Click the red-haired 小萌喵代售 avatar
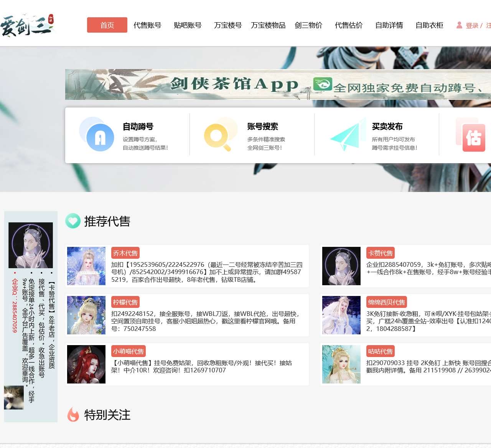 [86, 364]
